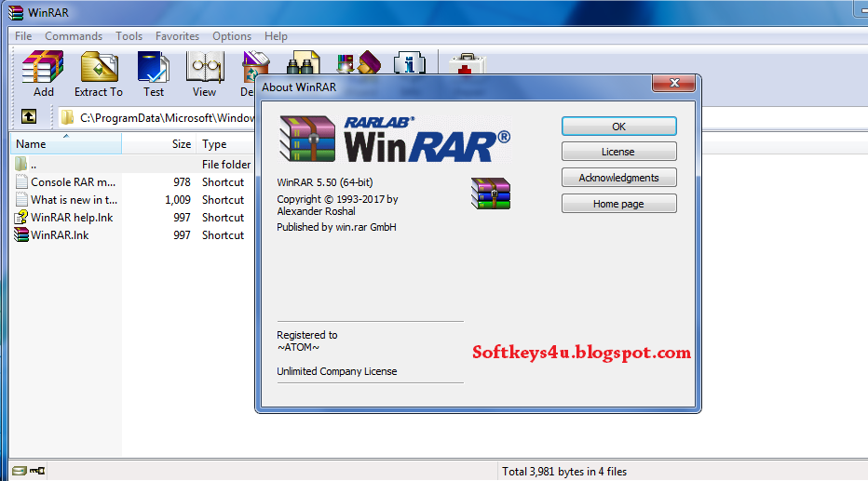
Task: Click the What is new file icon
Action: pos(21,200)
